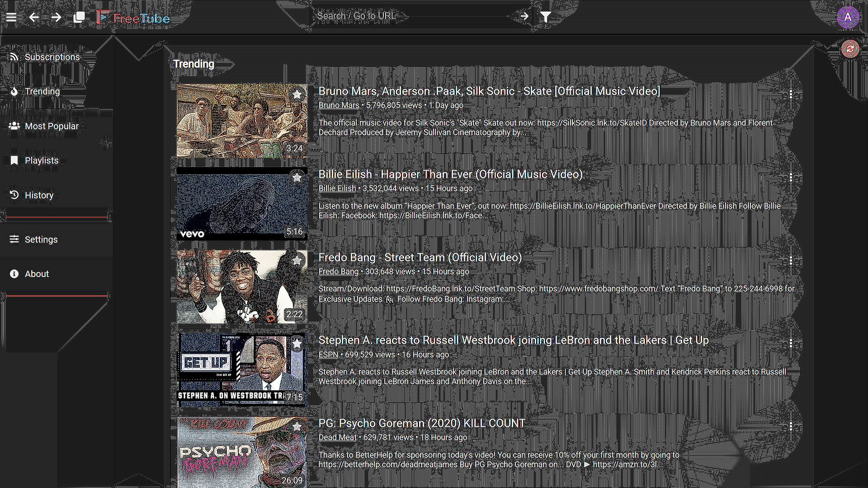This screenshot has width=868, height=488.
Task: Open a new FreeTube window
Action: click(x=80, y=17)
